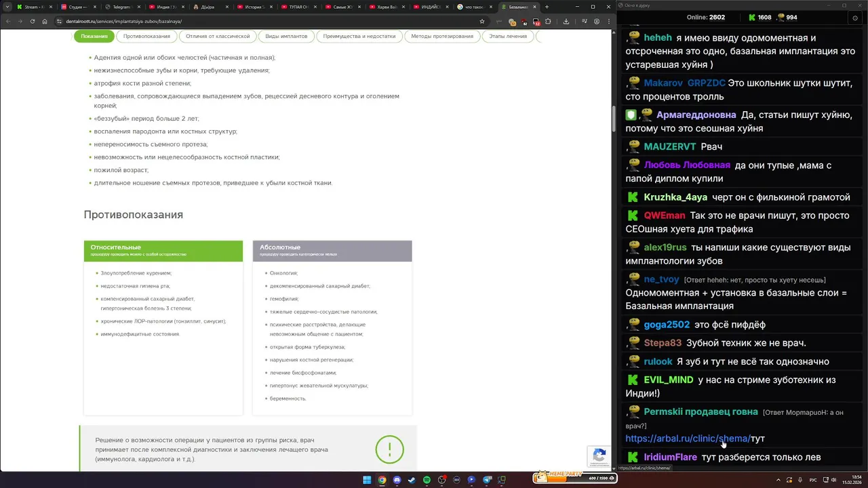The height and width of the screenshot is (488, 868).
Task: Click the reCAPTCHA badge
Action: (599, 456)
